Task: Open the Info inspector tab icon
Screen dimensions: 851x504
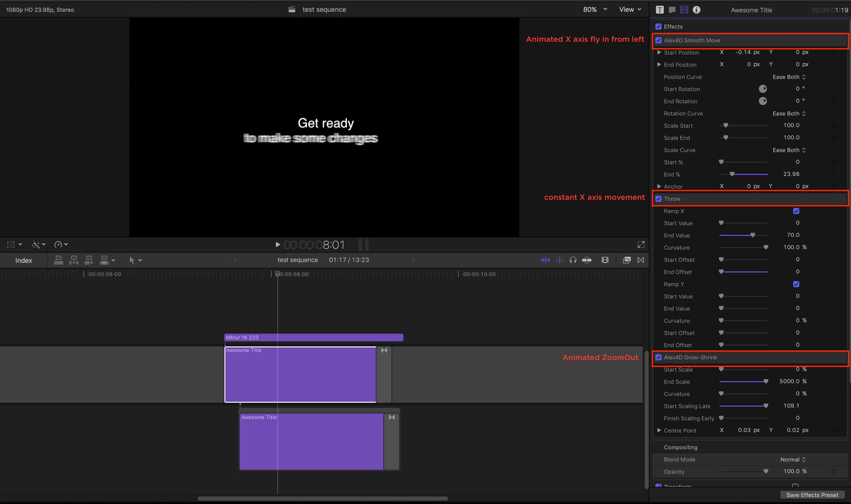Action: click(x=696, y=10)
